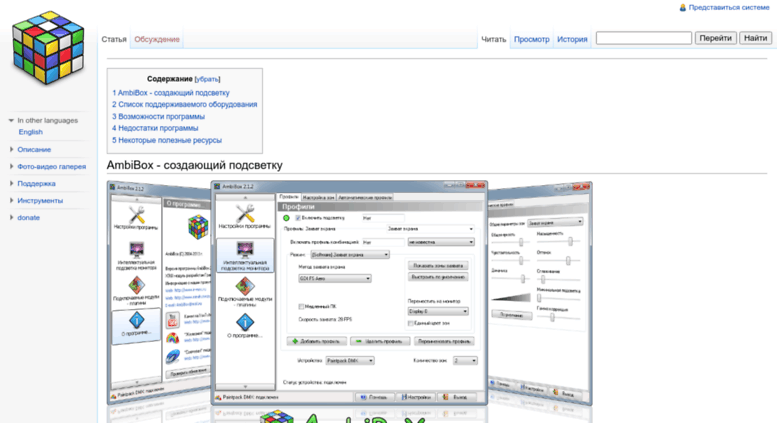Click the Помощь button in front window footer
Screen dimensions: 777x423
[374, 397]
